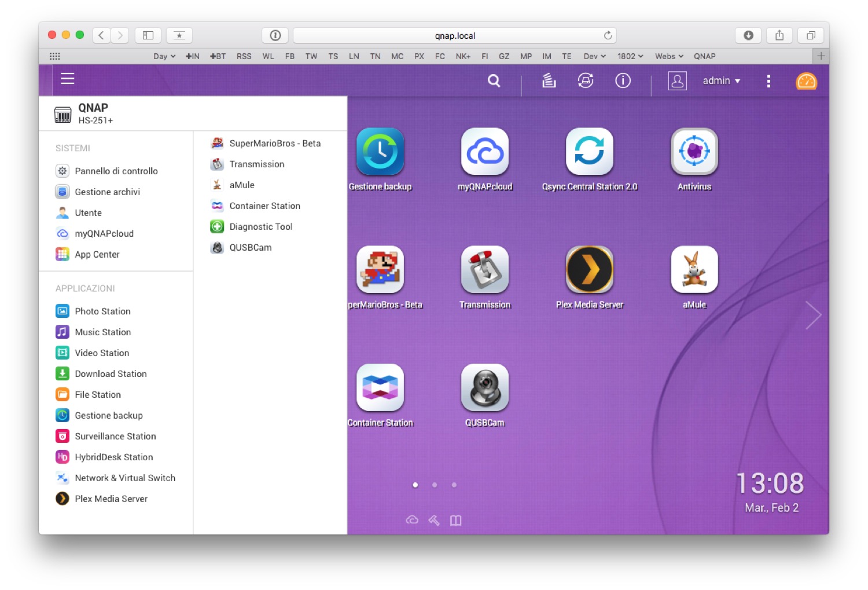Toggle Safari sidebar button
868x590 pixels.
[x=148, y=35]
